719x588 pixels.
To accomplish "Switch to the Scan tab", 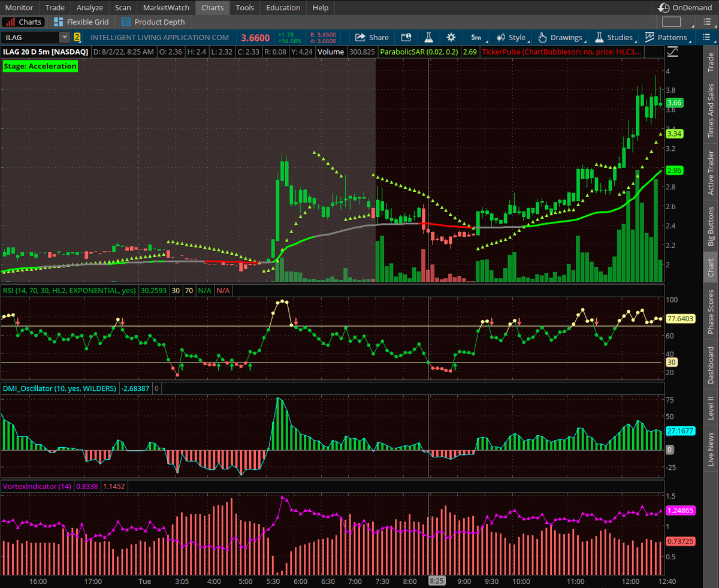I will point(123,8).
